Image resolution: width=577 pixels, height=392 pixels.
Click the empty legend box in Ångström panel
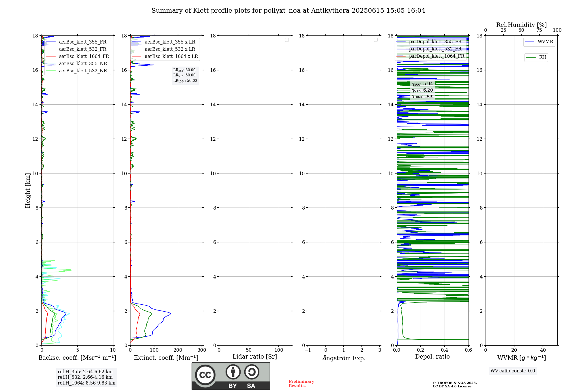tap(376, 40)
